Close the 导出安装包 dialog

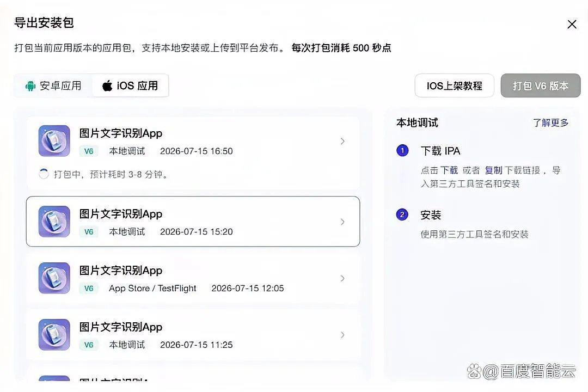(572, 24)
